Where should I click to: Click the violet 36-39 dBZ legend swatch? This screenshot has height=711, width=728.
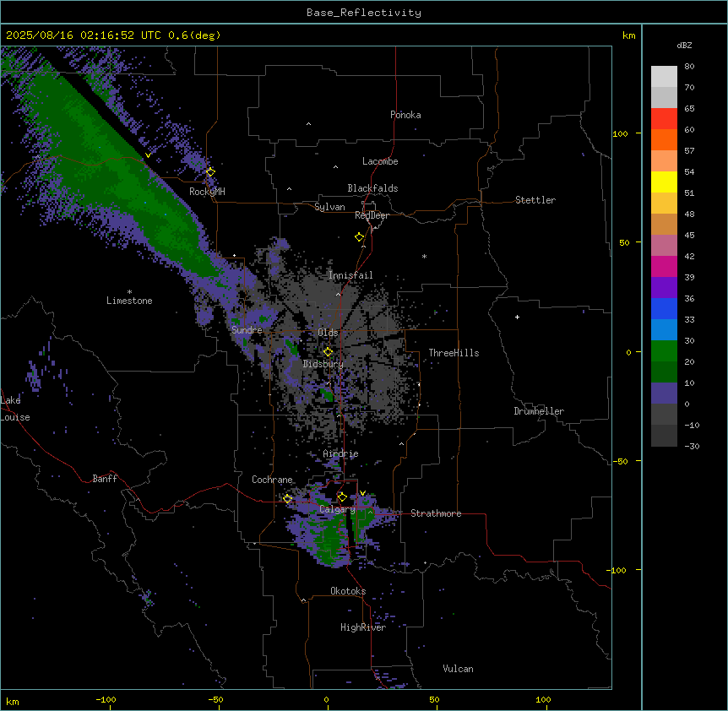[664, 288]
